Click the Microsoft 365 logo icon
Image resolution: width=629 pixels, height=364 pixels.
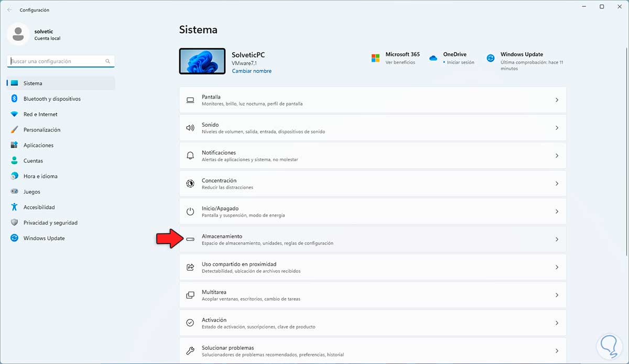(x=375, y=58)
